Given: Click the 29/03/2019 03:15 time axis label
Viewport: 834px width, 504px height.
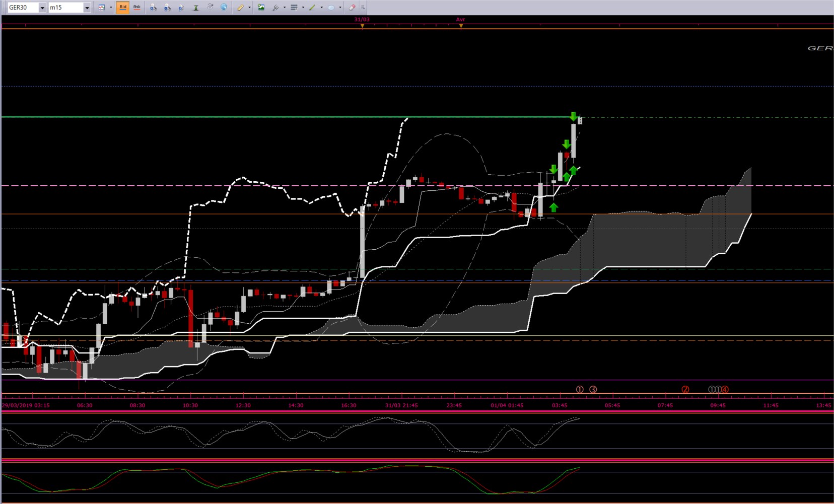Looking at the screenshot, I should [26, 405].
